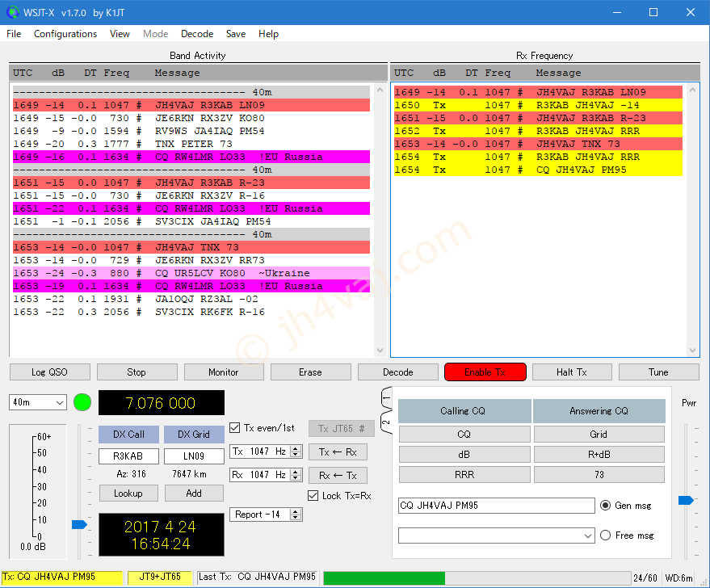Select the RV9WS JA4IAQ PM54 row
The height and width of the screenshot is (588, 710).
coord(191,132)
